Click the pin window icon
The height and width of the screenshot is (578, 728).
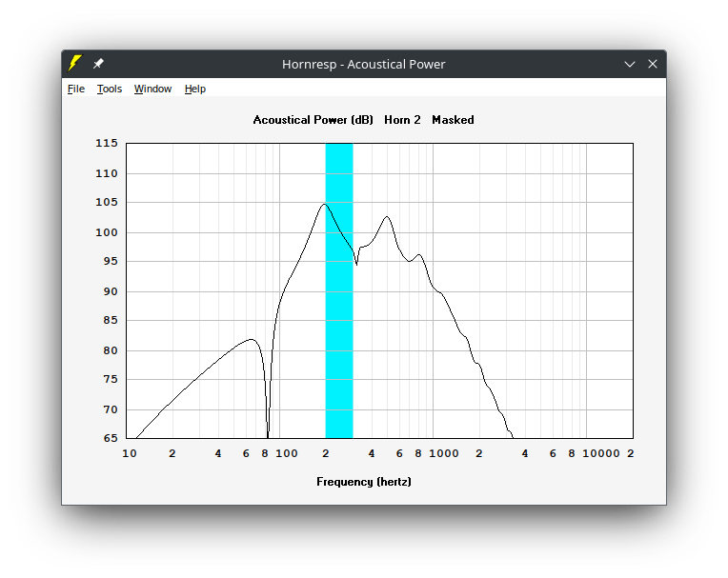tap(98, 64)
